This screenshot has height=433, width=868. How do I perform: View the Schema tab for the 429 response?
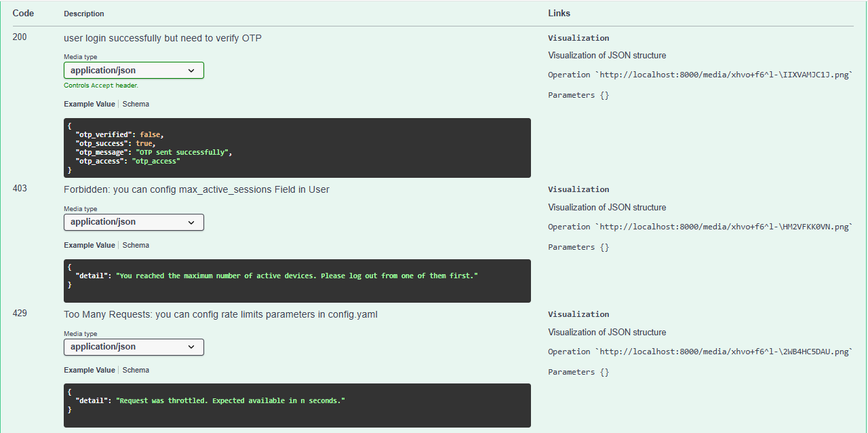(x=136, y=371)
